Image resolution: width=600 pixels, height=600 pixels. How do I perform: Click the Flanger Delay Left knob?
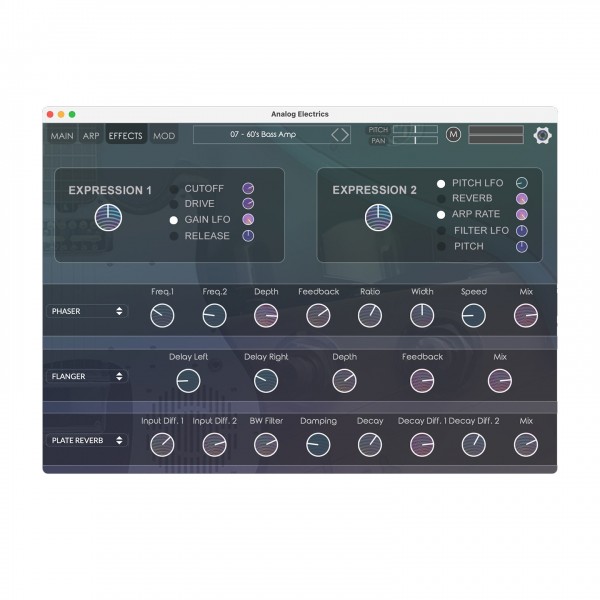point(188,381)
